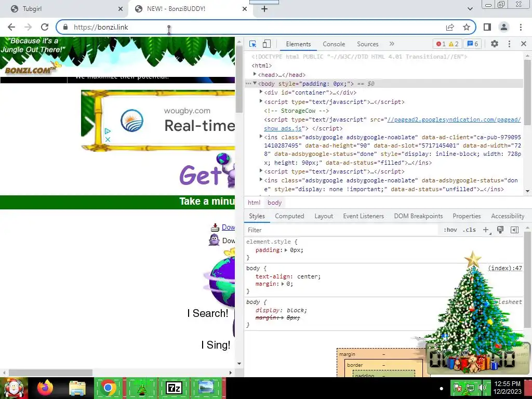Click the browser Back arrow
This screenshot has width=532, height=399.
[x=11, y=27]
